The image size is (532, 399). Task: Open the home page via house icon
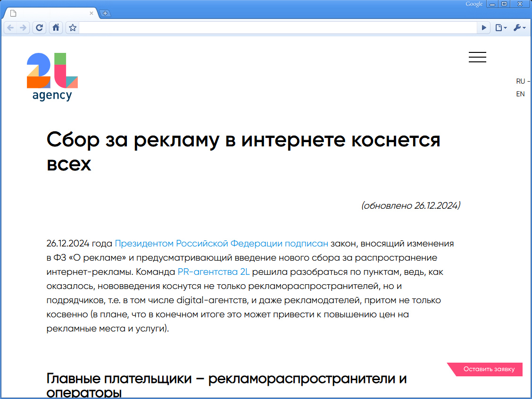point(56,28)
